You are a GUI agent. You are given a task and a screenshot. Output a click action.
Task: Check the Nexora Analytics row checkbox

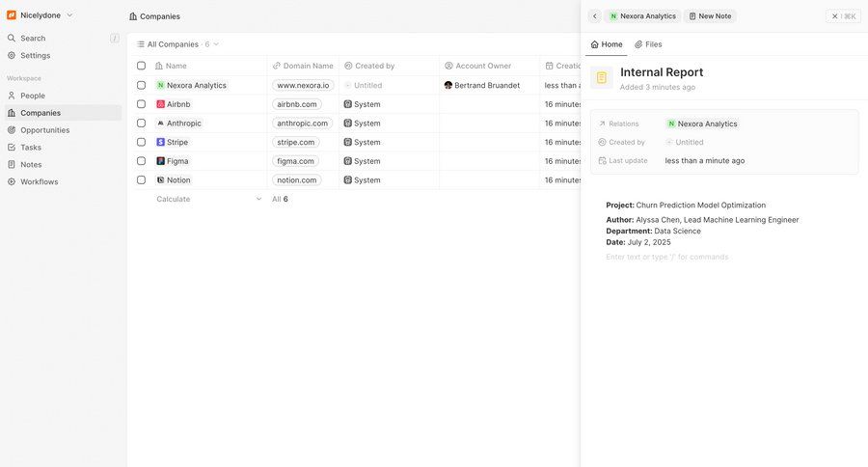click(x=141, y=85)
